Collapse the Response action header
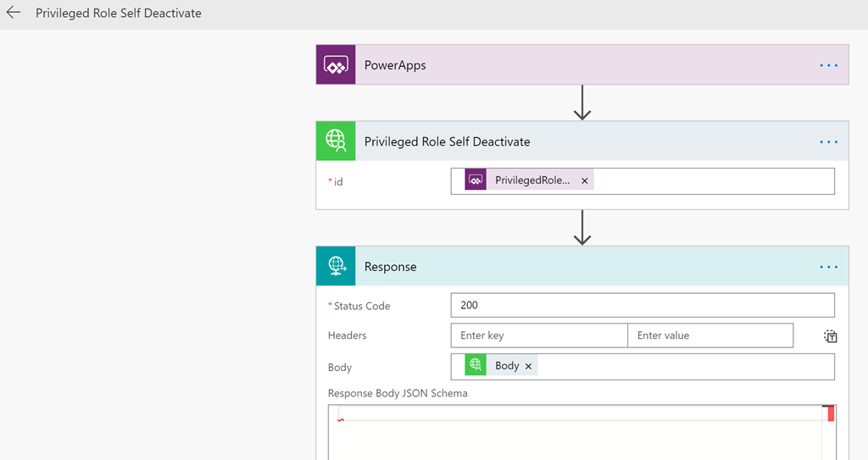 point(582,266)
